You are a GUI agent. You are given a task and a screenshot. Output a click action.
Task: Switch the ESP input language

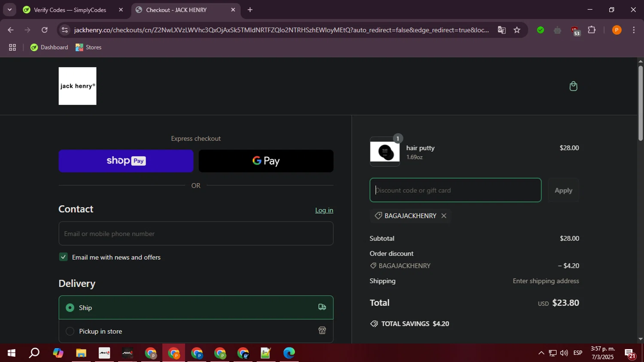click(x=578, y=353)
